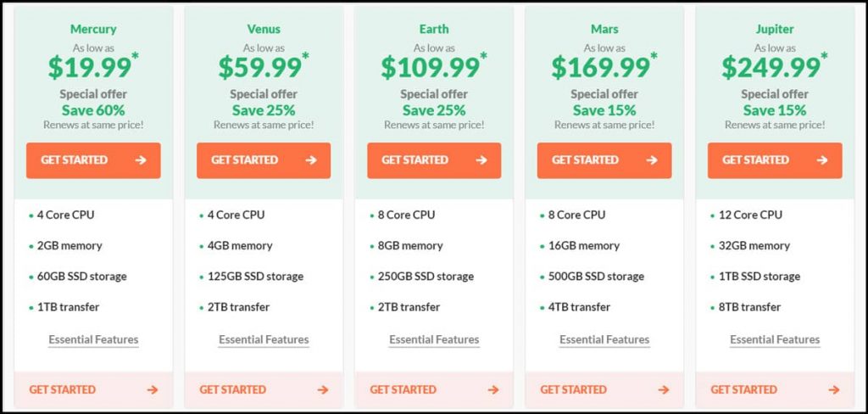The height and width of the screenshot is (414, 868).
Task: Expand Essential Features for Mercury plan
Action: coord(93,340)
